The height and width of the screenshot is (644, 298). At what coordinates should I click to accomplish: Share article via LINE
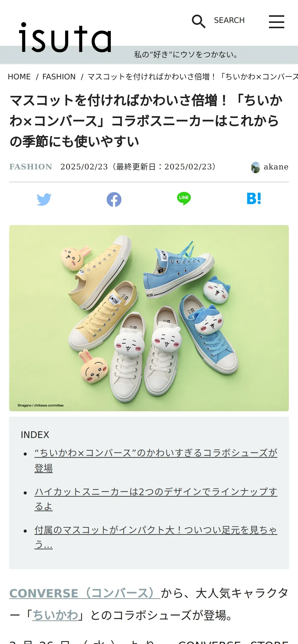click(x=184, y=199)
